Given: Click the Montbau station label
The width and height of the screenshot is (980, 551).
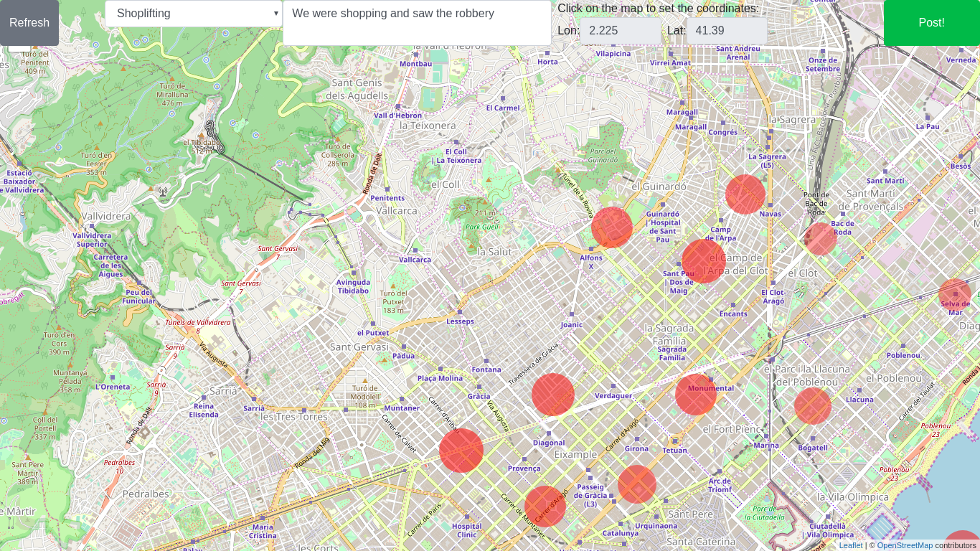Looking at the screenshot, I should (416, 63).
